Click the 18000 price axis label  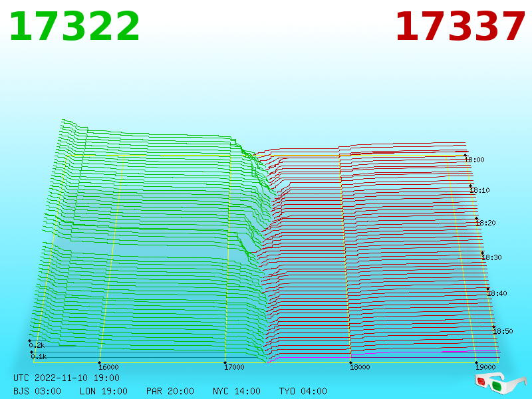coord(360,367)
